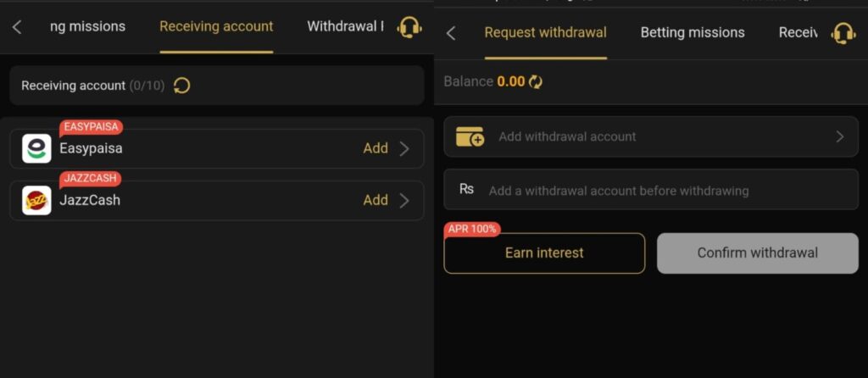Switch to the Receiving account tab

(216, 26)
